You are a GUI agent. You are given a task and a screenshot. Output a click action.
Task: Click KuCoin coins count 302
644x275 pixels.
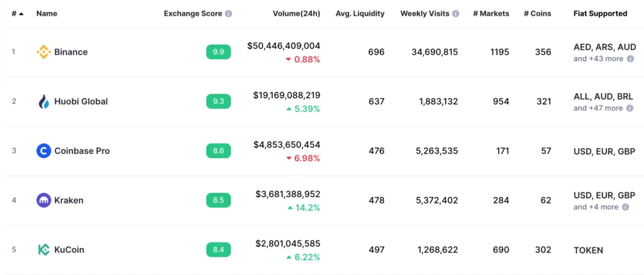click(x=543, y=250)
